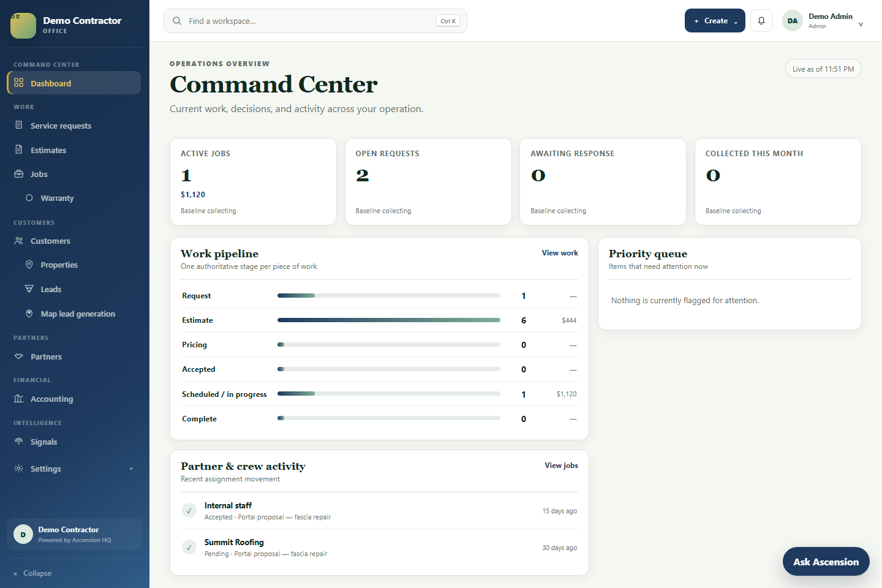The width and height of the screenshot is (882, 588).
Task: Open Demo Contractor footer card
Action: [74, 534]
